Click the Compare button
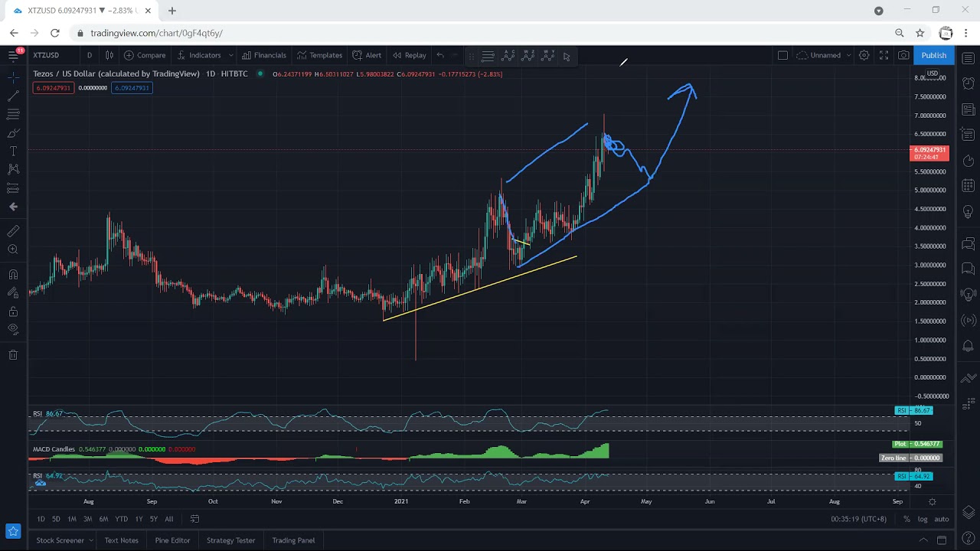The image size is (980, 551). (x=145, y=55)
